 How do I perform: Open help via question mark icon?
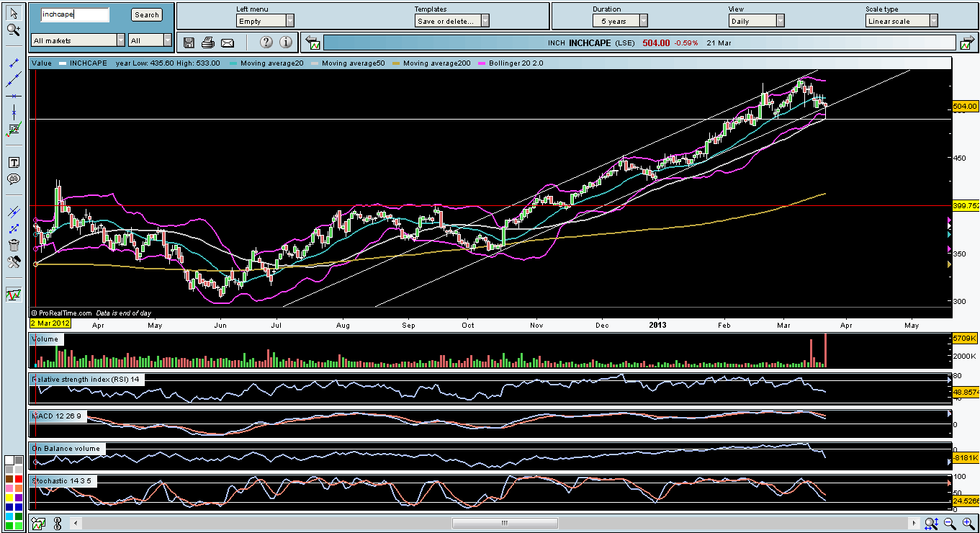coord(266,42)
